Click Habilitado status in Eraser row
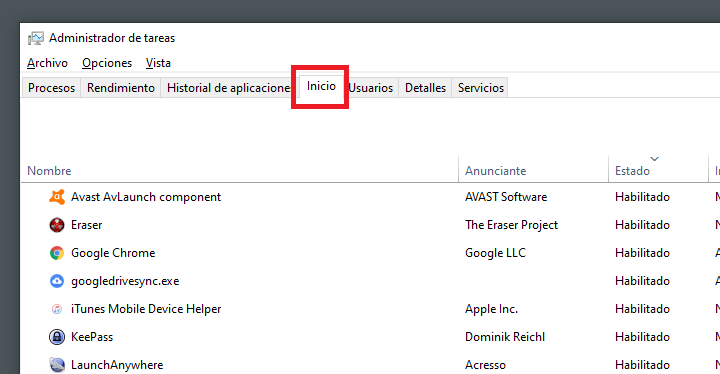The width and height of the screenshot is (720, 374). tap(642, 225)
